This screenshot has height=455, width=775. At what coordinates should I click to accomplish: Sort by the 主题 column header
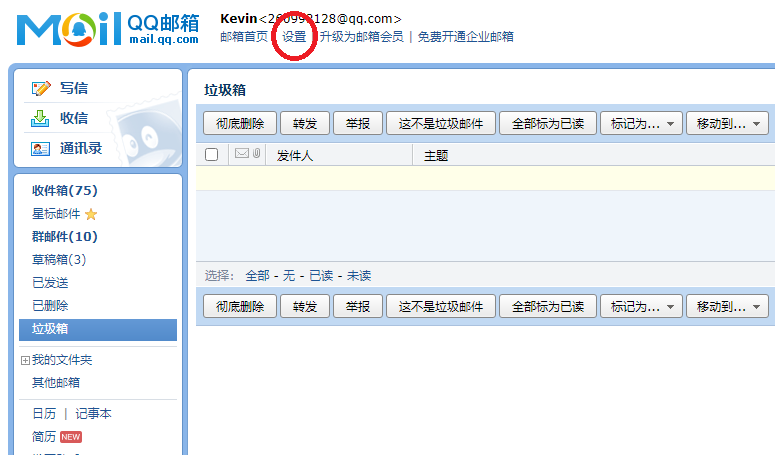pos(436,155)
